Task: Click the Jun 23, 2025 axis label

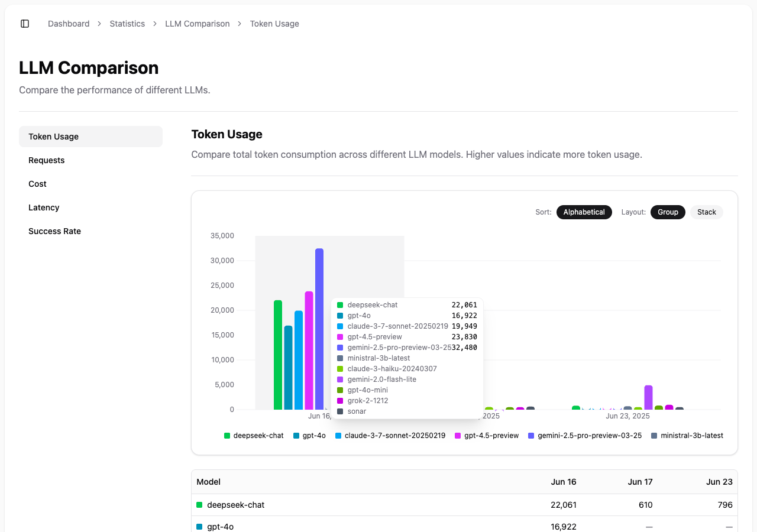Action: click(x=627, y=416)
